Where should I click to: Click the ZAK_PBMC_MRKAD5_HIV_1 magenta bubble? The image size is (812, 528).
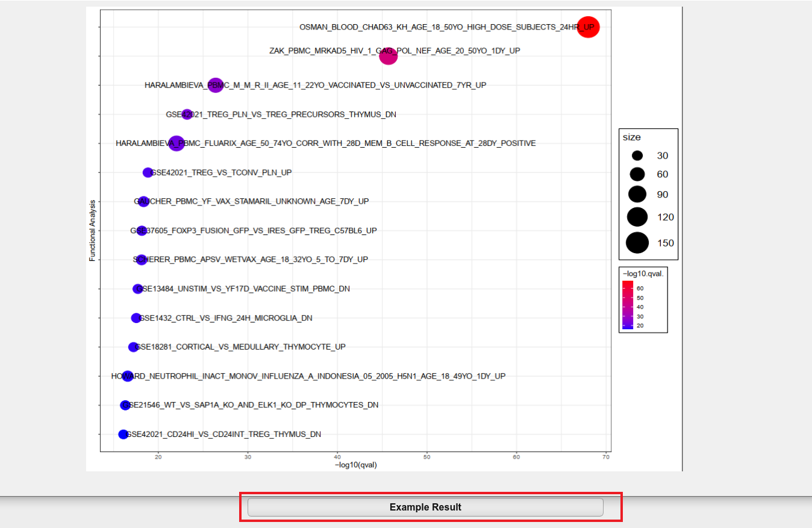click(x=389, y=56)
